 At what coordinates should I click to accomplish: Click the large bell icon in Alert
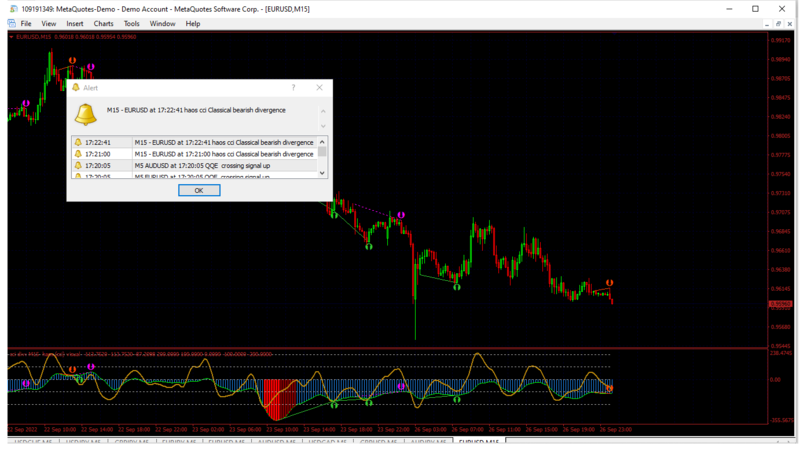(85, 114)
